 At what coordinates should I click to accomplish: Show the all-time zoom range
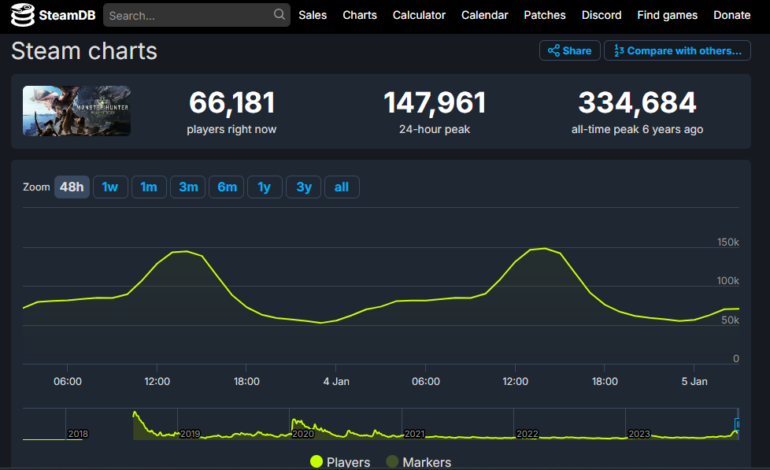tap(341, 187)
